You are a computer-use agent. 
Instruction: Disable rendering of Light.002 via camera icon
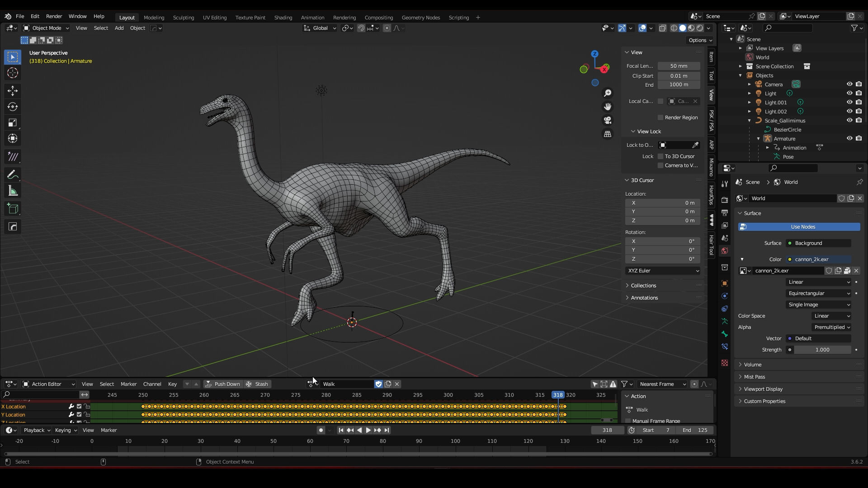coord(859,112)
